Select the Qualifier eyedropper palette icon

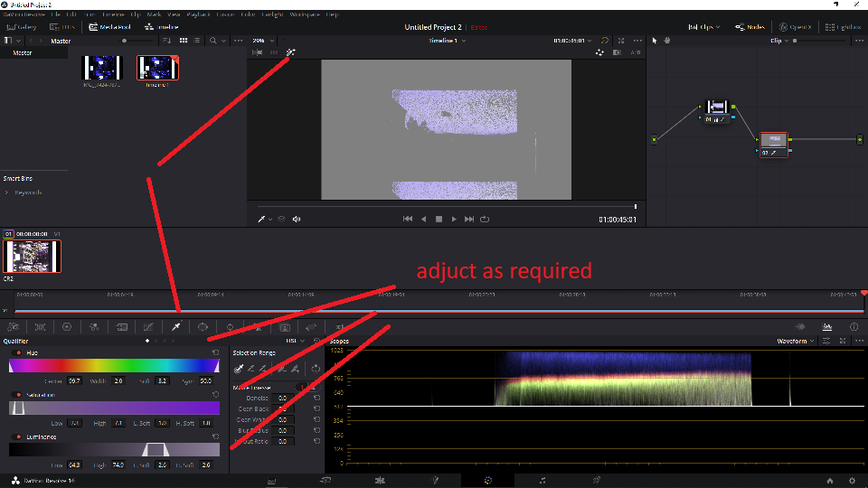tap(176, 327)
